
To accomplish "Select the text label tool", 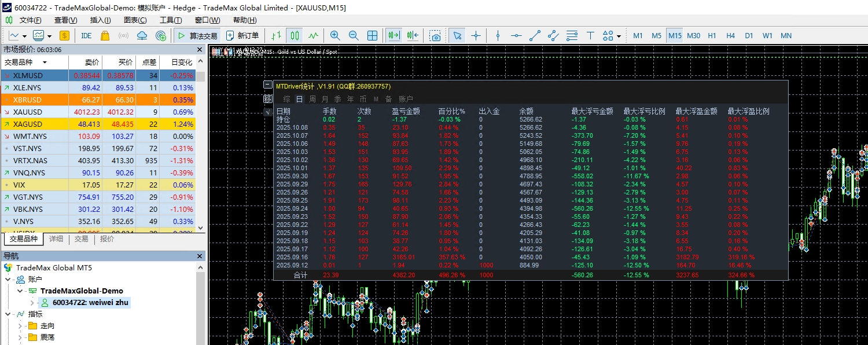I will pyautogui.click(x=590, y=35).
